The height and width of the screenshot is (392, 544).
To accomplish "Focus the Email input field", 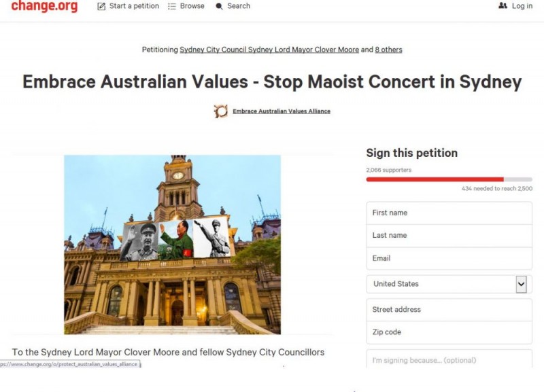I will click(x=449, y=258).
